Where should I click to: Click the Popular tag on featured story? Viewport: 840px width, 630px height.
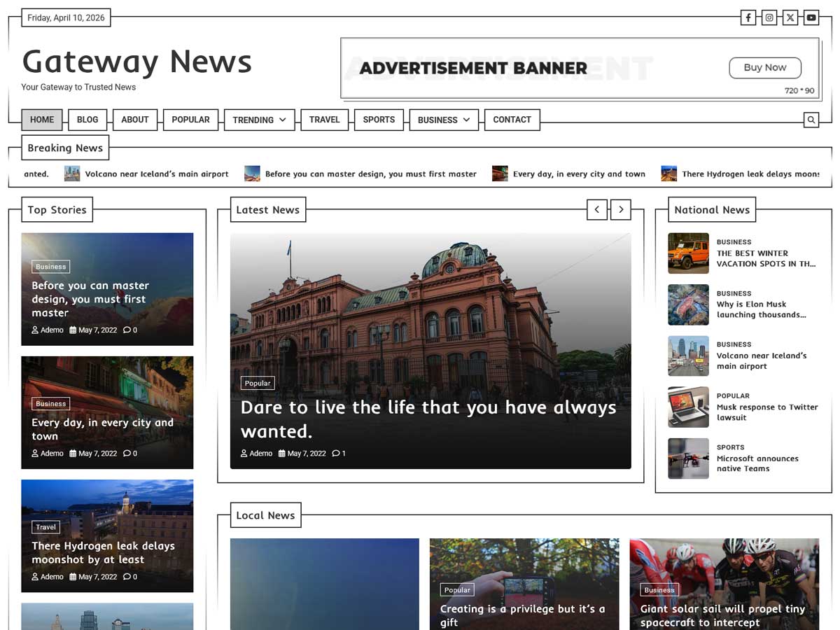(x=258, y=383)
